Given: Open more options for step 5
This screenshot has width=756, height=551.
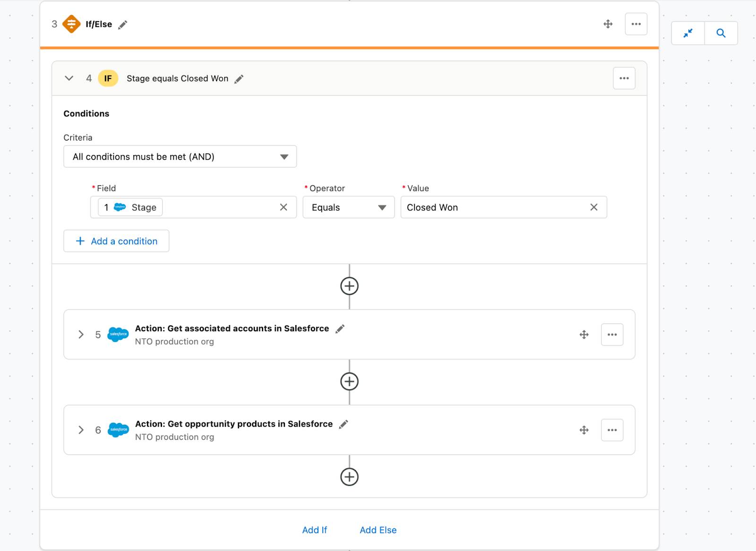Looking at the screenshot, I should 612,335.
